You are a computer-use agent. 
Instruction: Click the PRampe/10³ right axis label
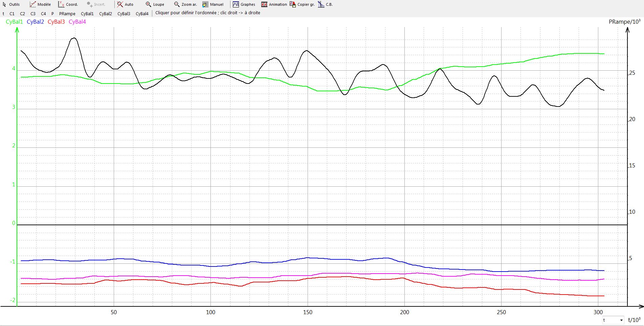[x=624, y=22]
